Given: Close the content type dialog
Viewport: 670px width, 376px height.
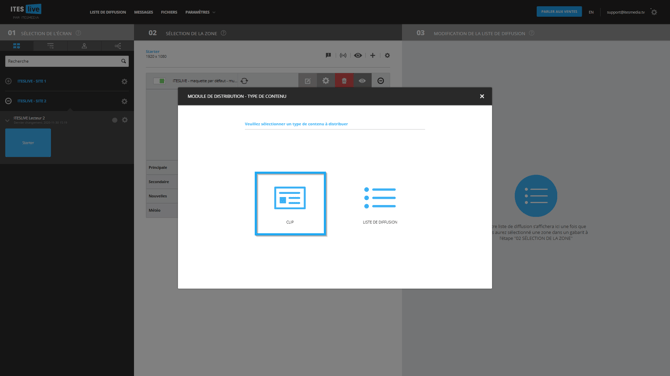Looking at the screenshot, I should pos(482,96).
